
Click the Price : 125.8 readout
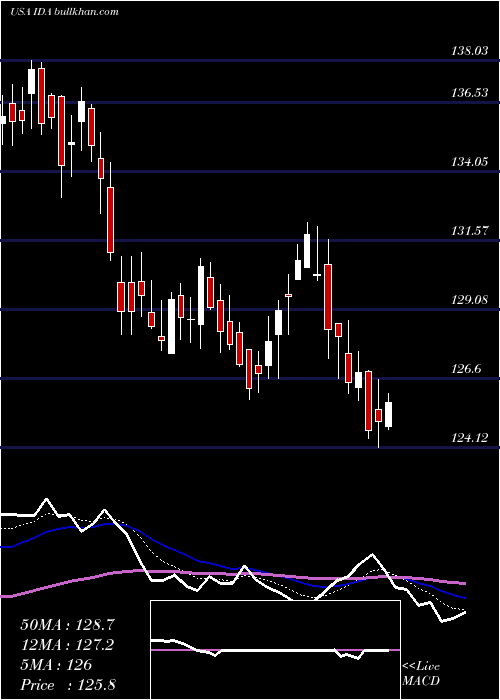tap(68, 685)
